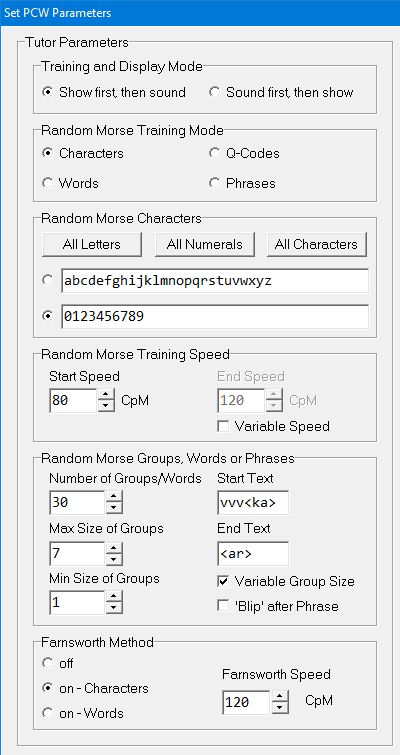The height and width of the screenshot is (755, 400).
Task: Click the Farnsworth Speed value field
Action: (x=246, y=702)
